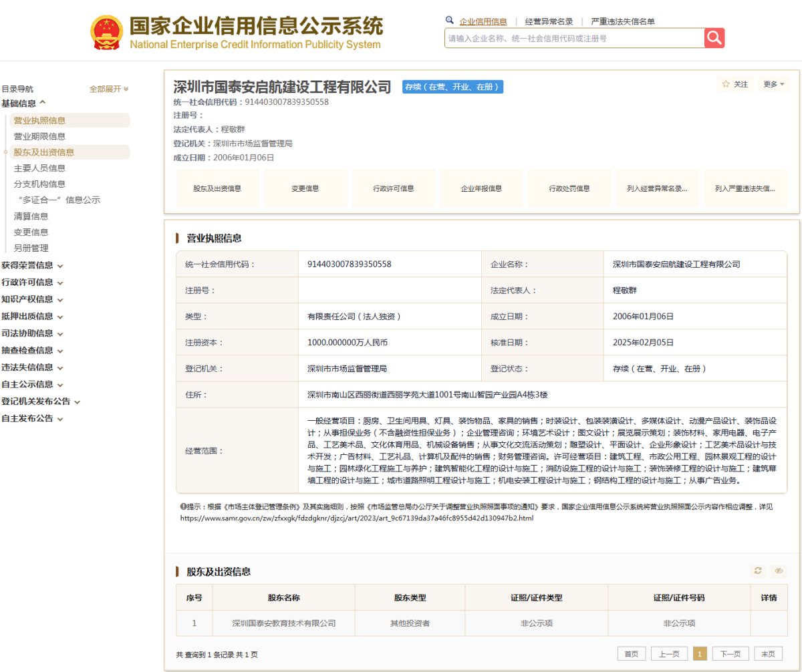Viewport: 802px width, 672px height.
Task: Expand the 知识产权信息 section
Action: coord(32,299)
